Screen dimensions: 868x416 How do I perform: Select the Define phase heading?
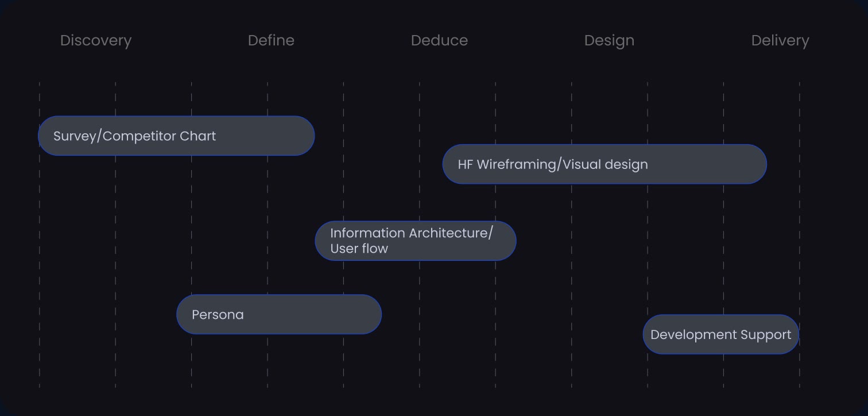tap(271, 41)
